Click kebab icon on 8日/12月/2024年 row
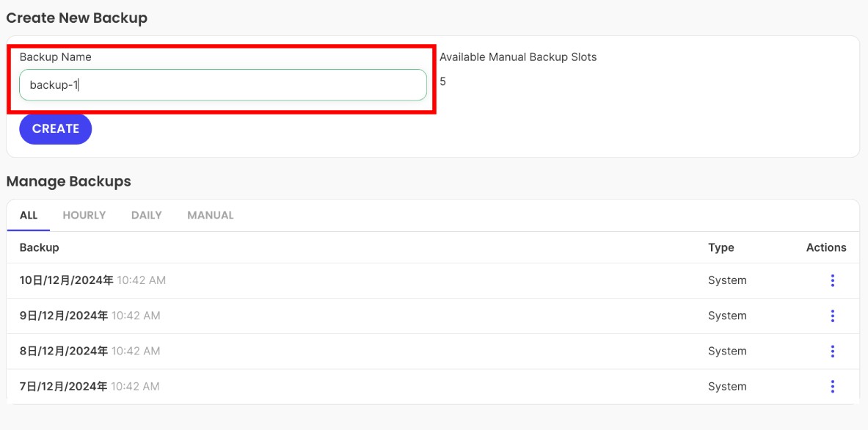This screenshot has height=430, width=868. click(832, 351)
